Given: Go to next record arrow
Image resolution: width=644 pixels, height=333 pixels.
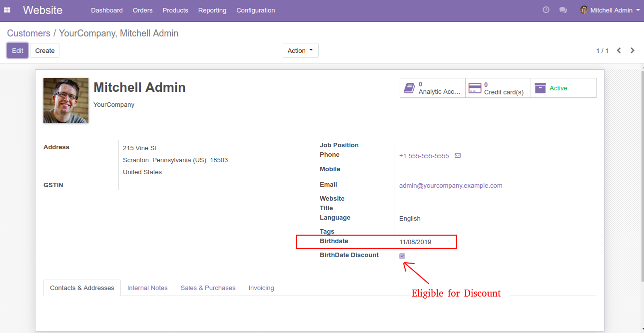Looking at the screenshot, I should point(633,50).
